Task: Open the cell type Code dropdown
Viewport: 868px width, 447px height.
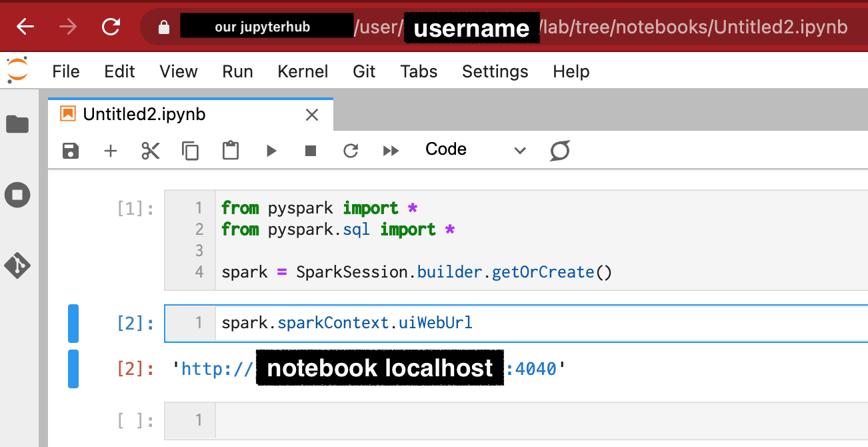Action: (x=475, y=149)
